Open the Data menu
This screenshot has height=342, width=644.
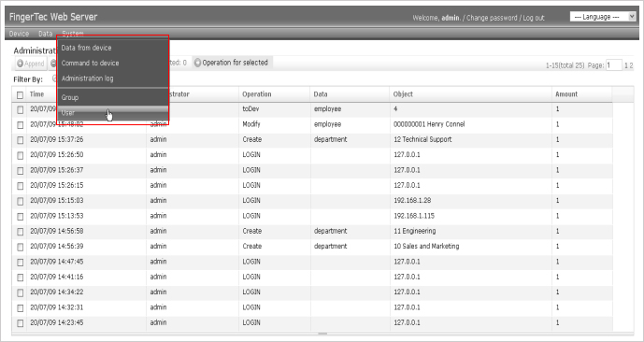point(46,34)
